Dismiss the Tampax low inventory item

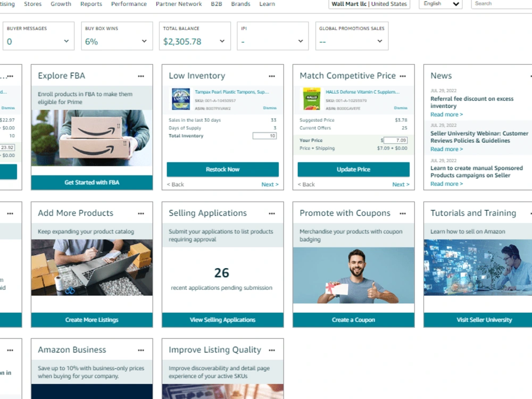270,108
